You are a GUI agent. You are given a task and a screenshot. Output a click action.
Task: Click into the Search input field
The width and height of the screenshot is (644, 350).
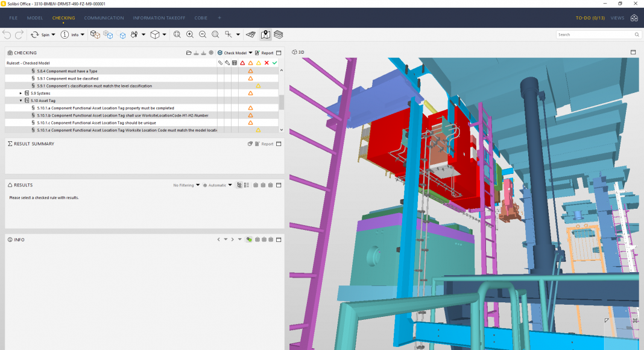click(x=594, y=35)
